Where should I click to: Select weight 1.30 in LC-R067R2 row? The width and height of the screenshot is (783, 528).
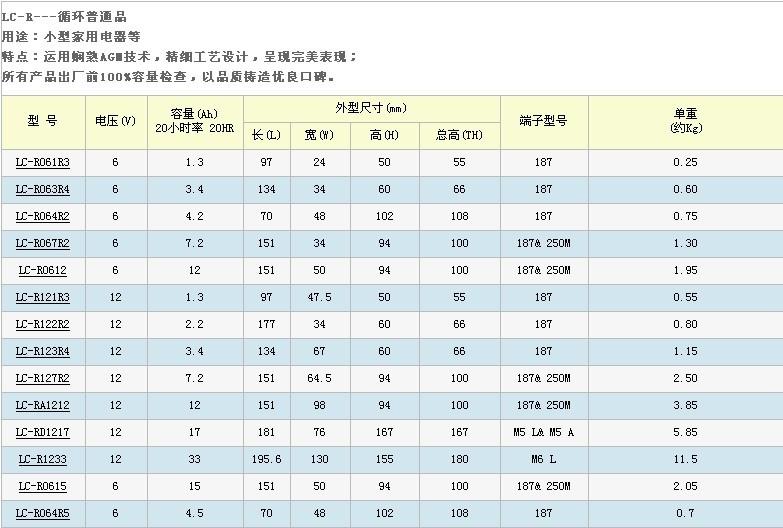tap(685, 243)
